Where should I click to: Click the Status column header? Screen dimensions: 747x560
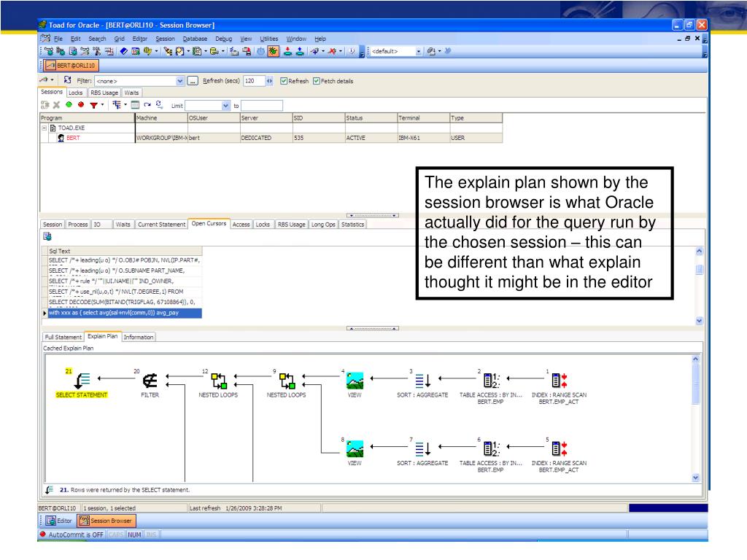point(371,117)
